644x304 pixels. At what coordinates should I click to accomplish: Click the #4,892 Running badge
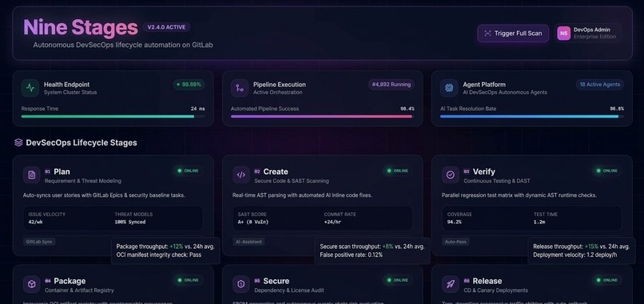[391, 85]
